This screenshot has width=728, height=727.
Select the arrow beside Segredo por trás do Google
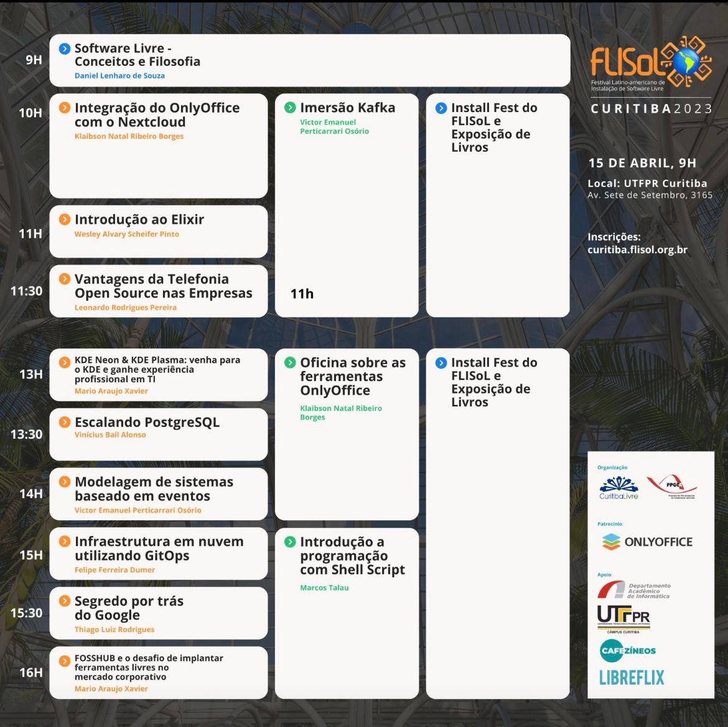65,601
